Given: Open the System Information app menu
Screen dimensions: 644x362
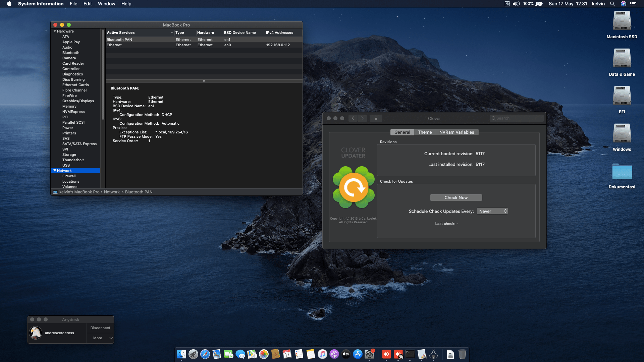Looking at the screenshot, I should pos(41,4).
